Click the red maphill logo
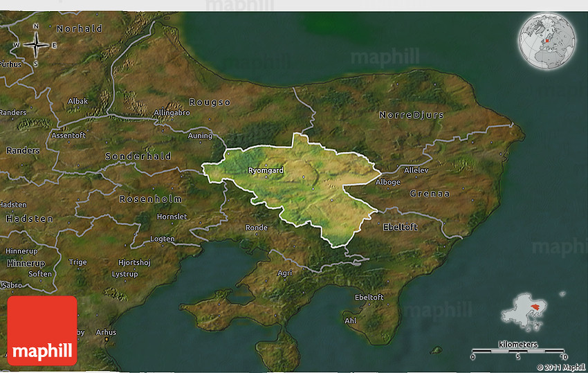 [42, 331]
